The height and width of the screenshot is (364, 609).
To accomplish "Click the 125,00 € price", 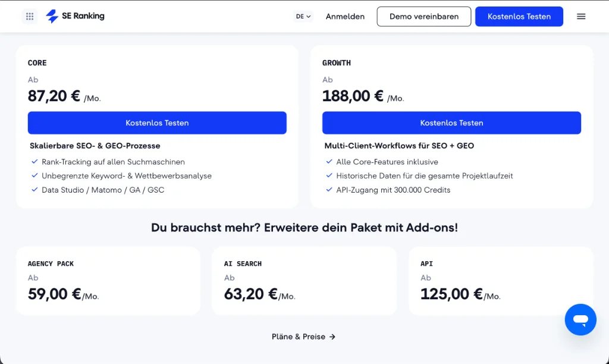I will [x=452, y=294].
